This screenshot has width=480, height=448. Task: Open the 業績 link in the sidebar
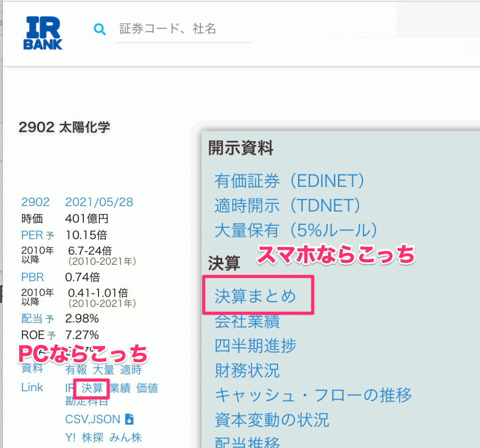coord(120,388)
